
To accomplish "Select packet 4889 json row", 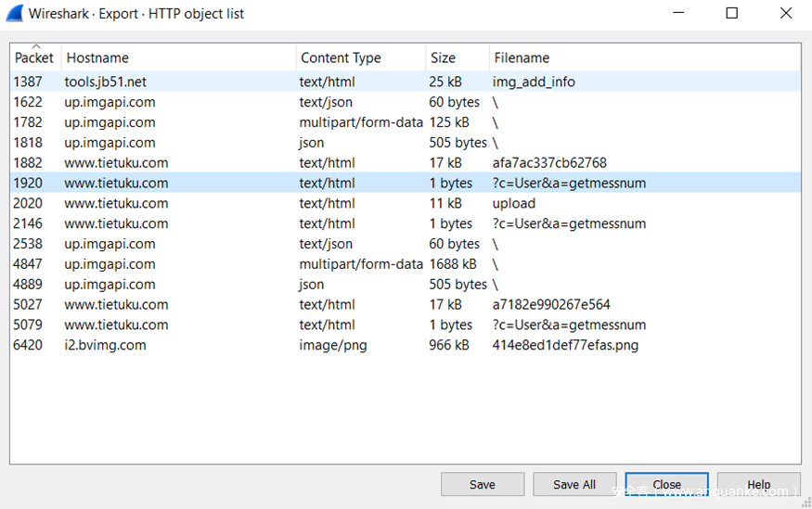I will [x=406, y=284].
